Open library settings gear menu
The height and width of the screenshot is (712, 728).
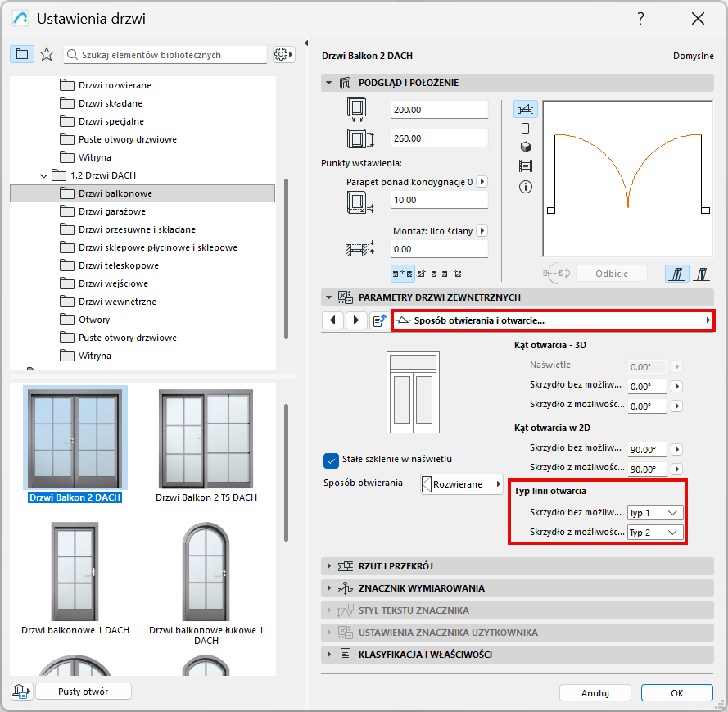[x=283, y=54]
